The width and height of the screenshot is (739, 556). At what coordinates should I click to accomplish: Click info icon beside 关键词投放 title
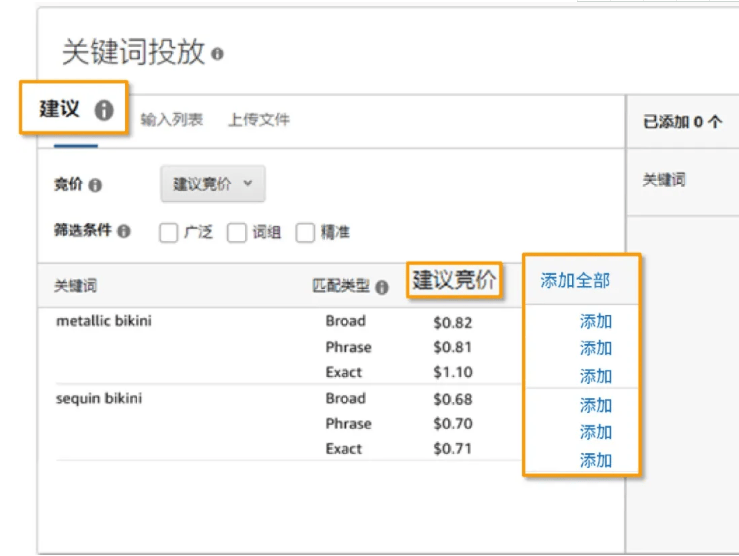coord(217,54)
